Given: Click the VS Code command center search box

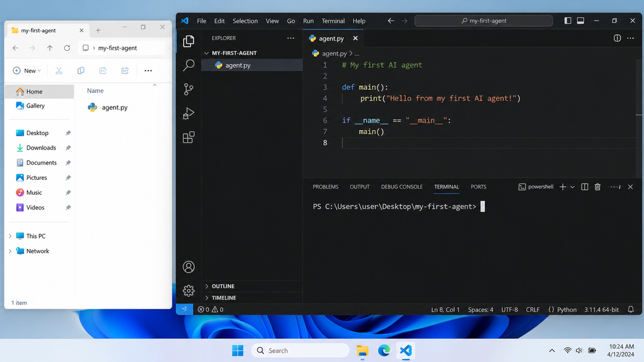Looking at the screenshot, I should [x=484, y=21].
